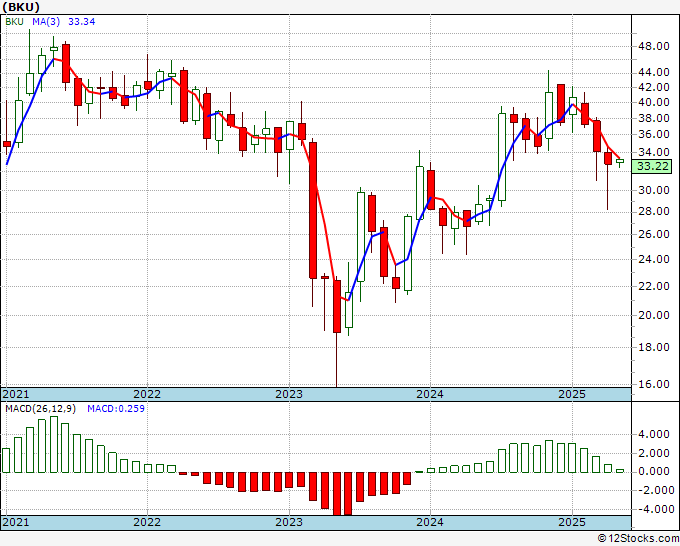Click the 2024 label on price timeline

pos(430,394)
